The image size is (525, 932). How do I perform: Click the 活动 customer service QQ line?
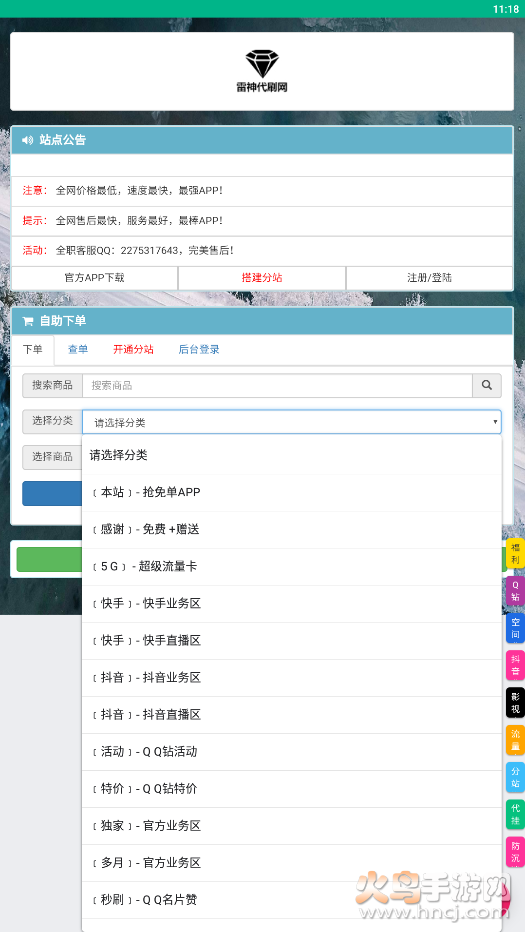(x=262, y=250)
